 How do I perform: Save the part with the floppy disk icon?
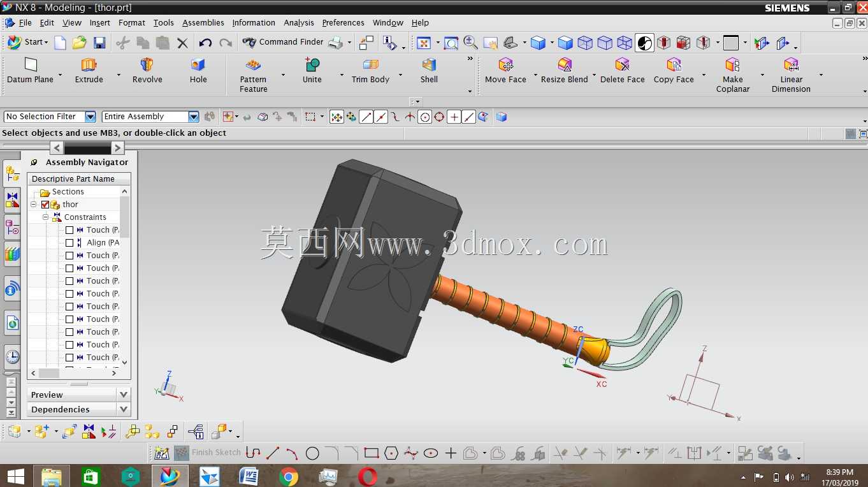tap(99, 43)
